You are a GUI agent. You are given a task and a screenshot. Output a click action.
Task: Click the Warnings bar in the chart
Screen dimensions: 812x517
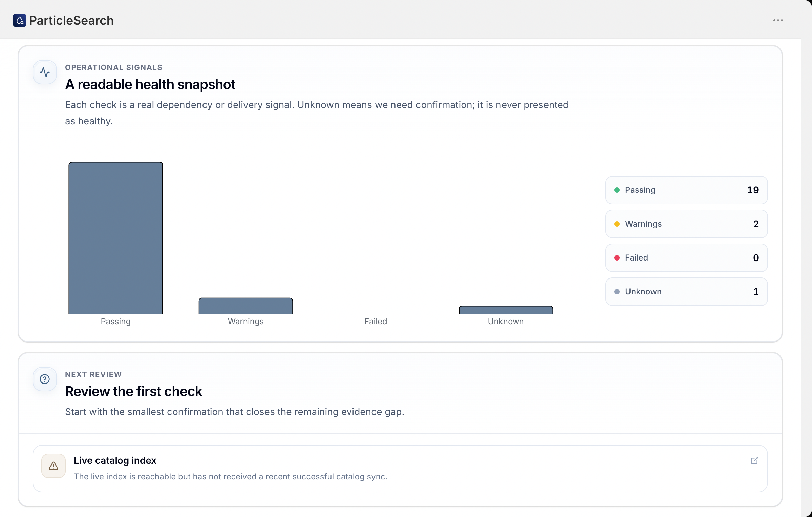point(246,306)
